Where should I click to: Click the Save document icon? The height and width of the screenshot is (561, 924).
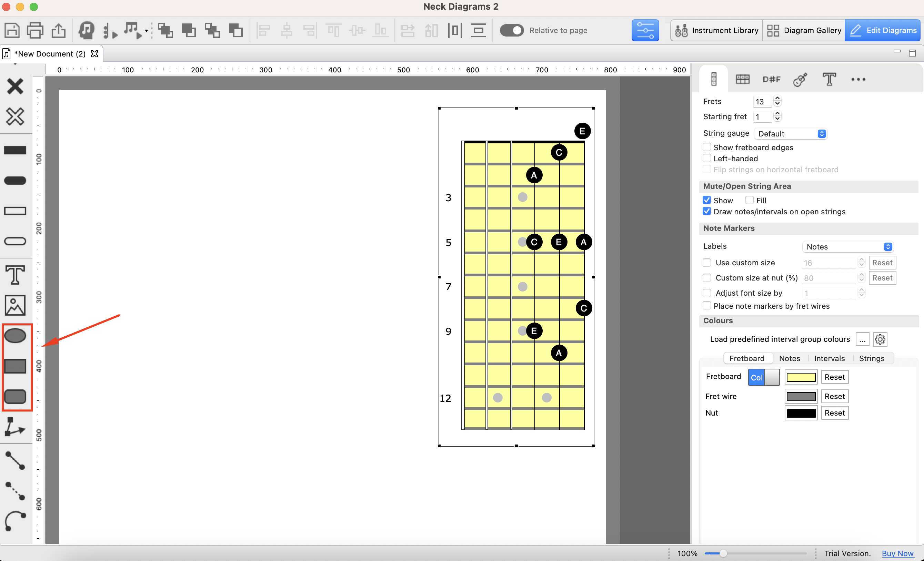[x=12, y=30]
